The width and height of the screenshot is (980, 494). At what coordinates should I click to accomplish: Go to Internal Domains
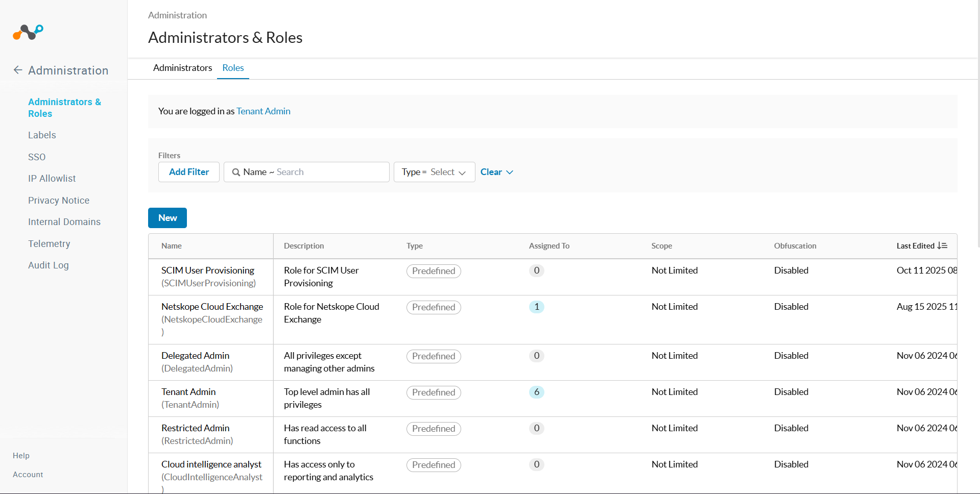64,221
